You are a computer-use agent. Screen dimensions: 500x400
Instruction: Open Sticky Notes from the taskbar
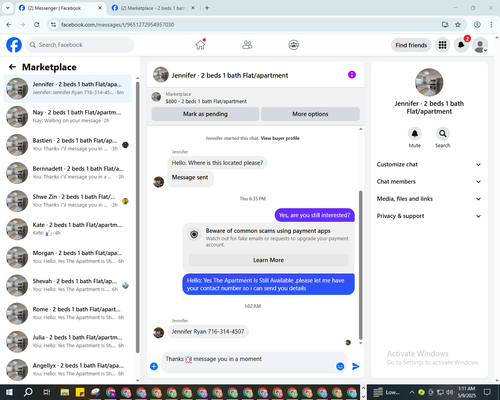80,392
